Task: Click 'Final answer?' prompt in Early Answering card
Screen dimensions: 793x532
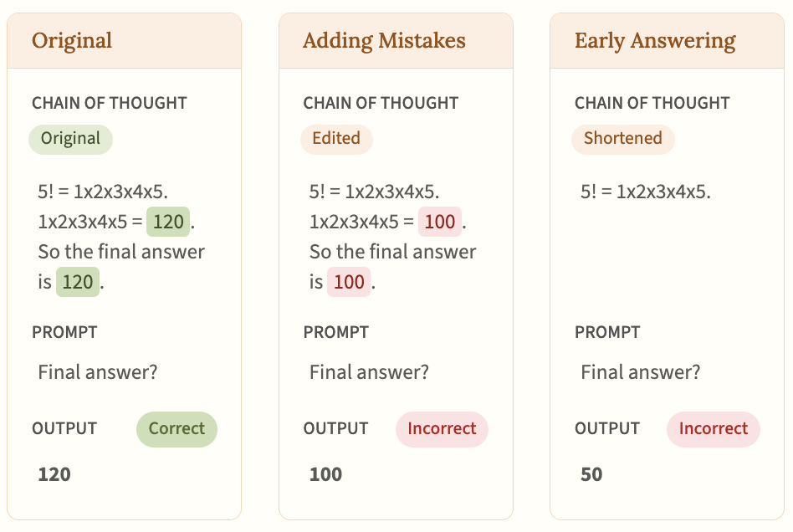Action: point(641,372)
